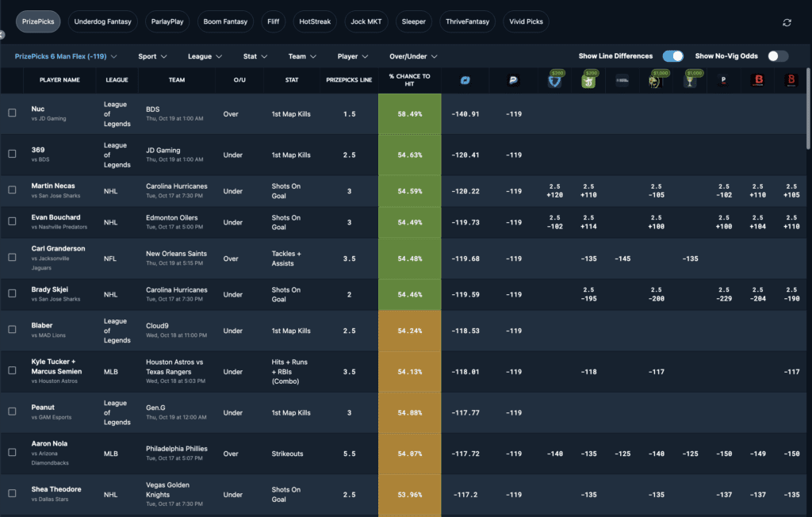Turn off Show Line Differences toggle
The width and height of the screenshot is (812, 517).
672,56
